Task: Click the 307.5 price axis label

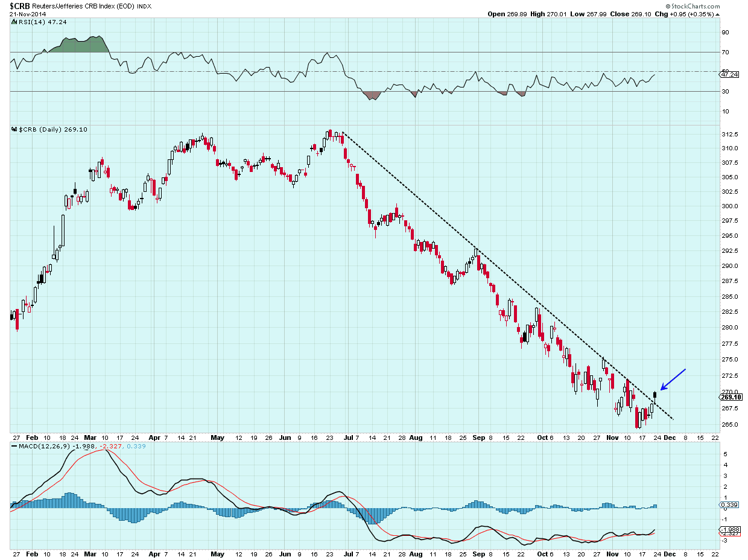Action: click(x=729, y=163)
